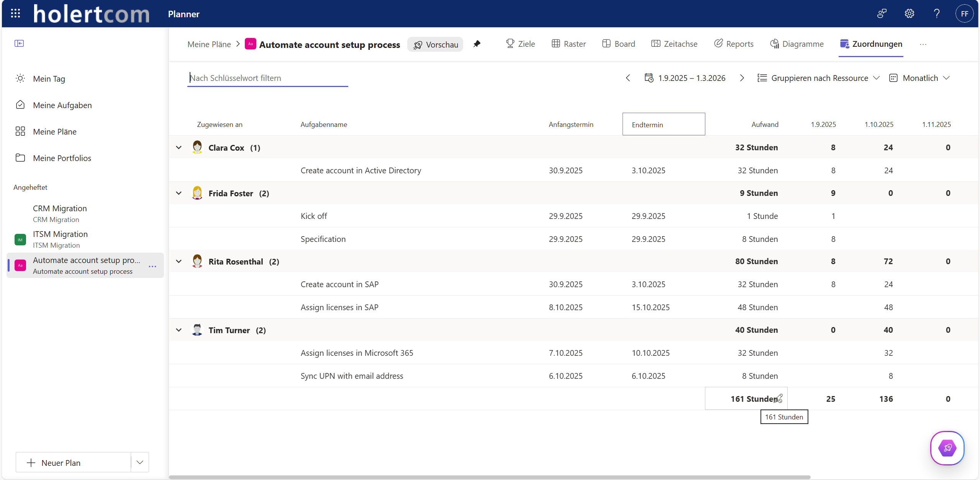Open more options for the Automate plan

152,266
